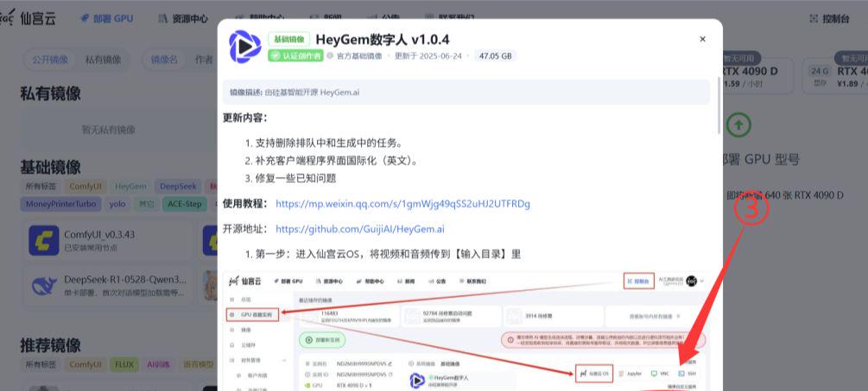
Task: Filter 基础镜像 by the HeyGem tag
Action: [130, 186]
